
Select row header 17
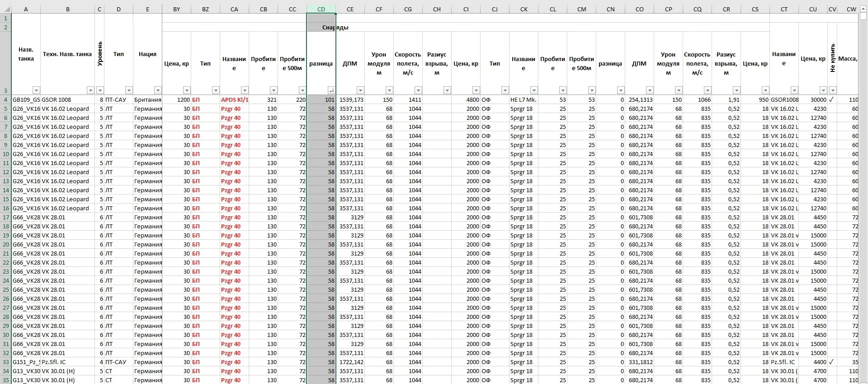tap(6, 217)
